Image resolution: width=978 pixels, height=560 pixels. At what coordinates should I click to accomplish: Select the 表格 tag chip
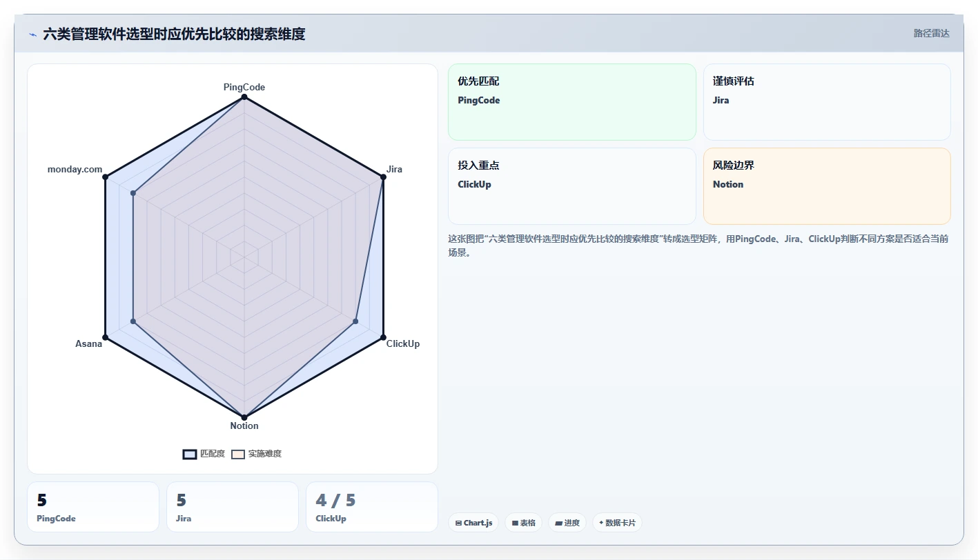pos(524,523)
